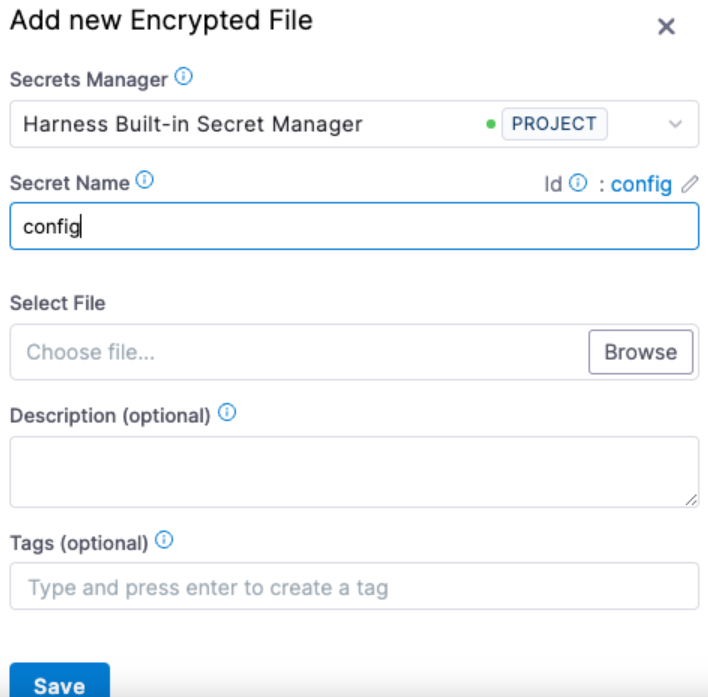Focus the Secret Name text field
The width and height of the screenshot is (708, 697).
pos(354,227)
